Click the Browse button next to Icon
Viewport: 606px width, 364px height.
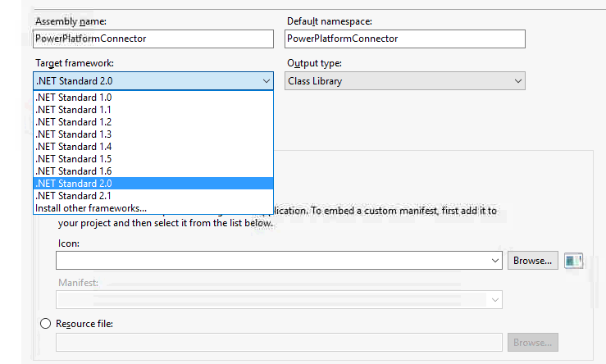point(533,260)
